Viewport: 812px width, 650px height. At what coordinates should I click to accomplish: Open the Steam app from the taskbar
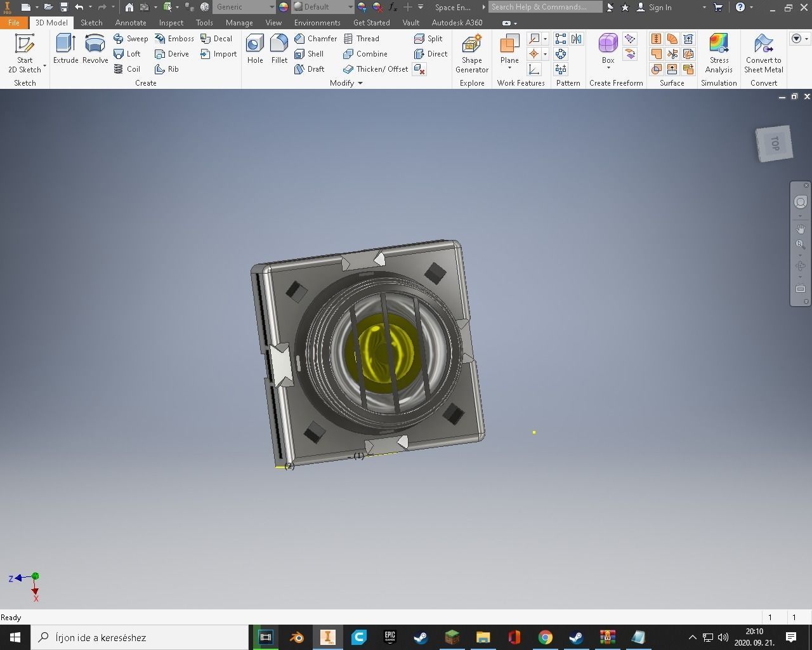coord(421,637)
